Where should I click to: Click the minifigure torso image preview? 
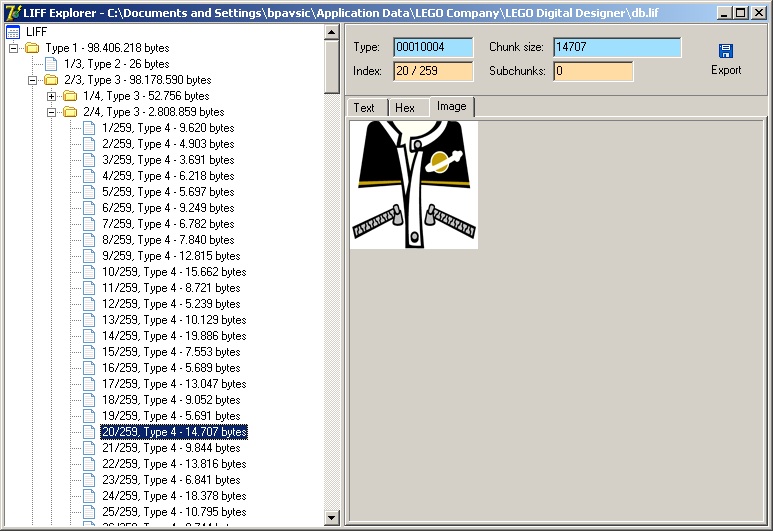click(x=414, y=184)
